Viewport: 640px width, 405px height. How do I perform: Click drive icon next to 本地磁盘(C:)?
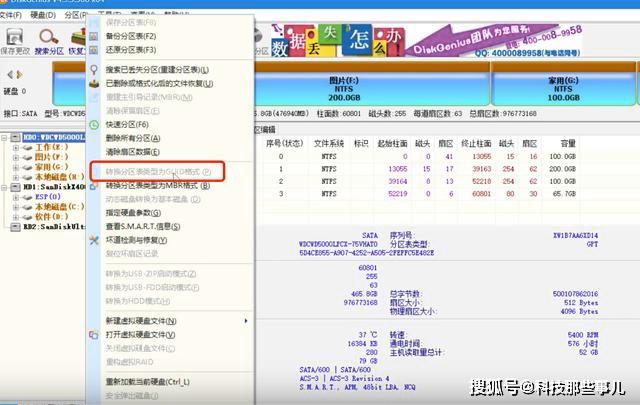(27, 207)
